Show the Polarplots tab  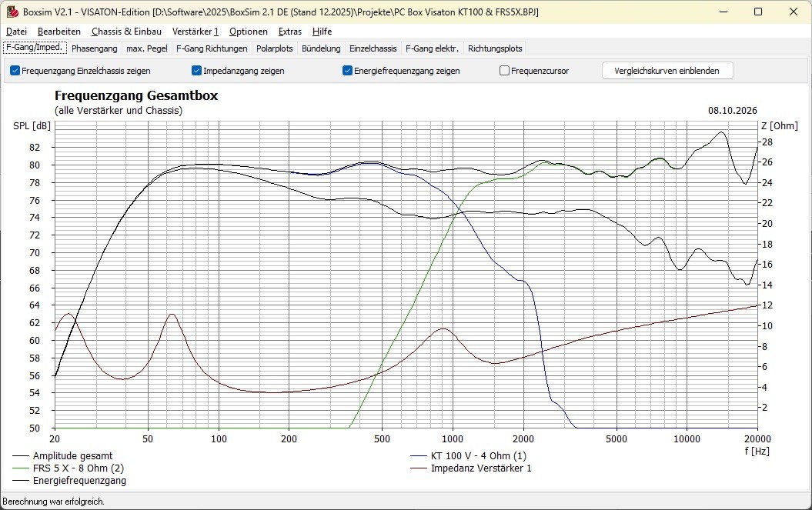coord(275,48)
